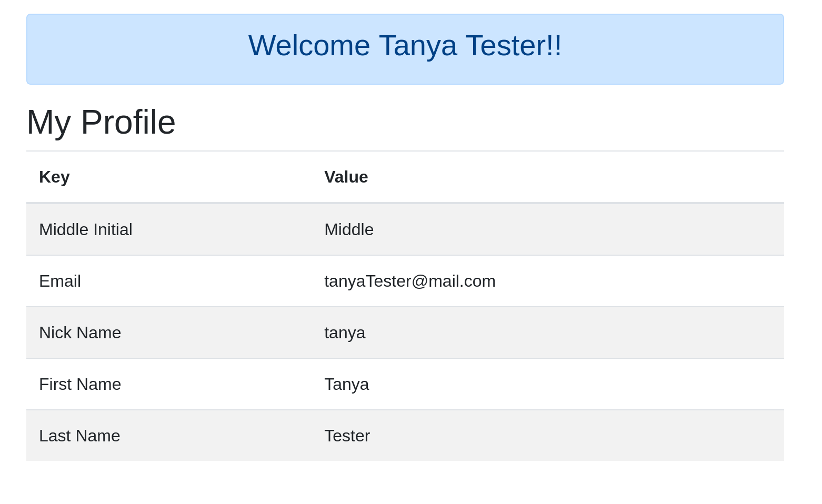Click the "mail.com" domain in the email
This screenshot has width=822, height=504.
462,281
